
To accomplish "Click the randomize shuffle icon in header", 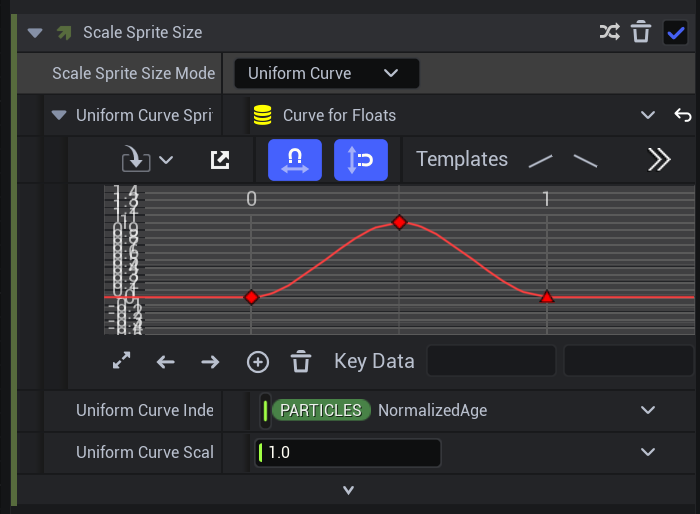I will pyautogui.click(x=609, y=32).
